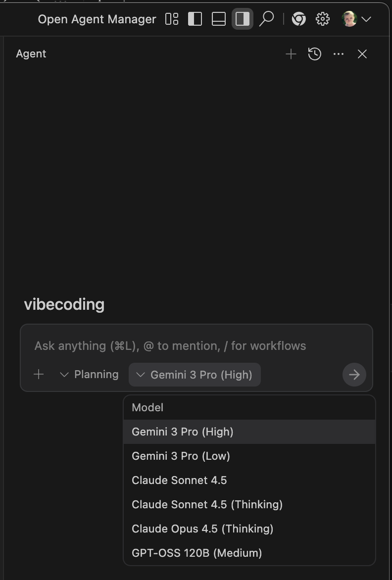Viewport: 392px width, 580px height.
Task: Choose GPT-OSS 120B (Medium) from list
Action: (x=196, y=553)
